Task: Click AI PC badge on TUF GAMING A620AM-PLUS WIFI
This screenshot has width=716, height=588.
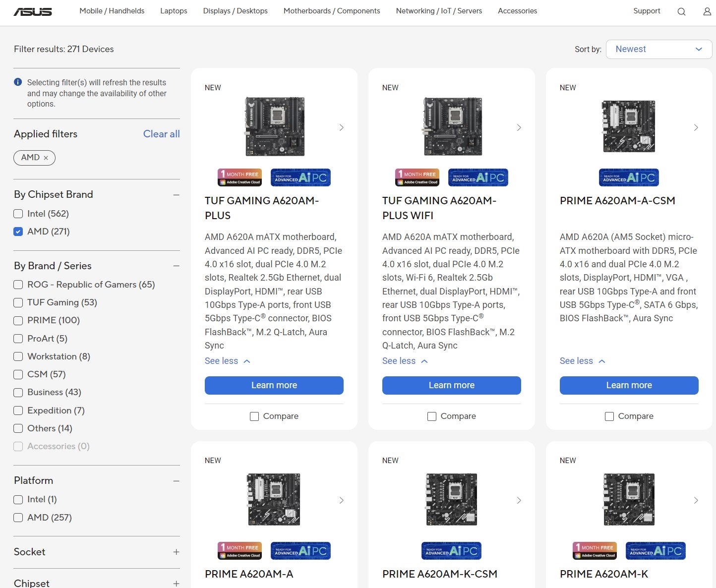Action: point(478,177)
